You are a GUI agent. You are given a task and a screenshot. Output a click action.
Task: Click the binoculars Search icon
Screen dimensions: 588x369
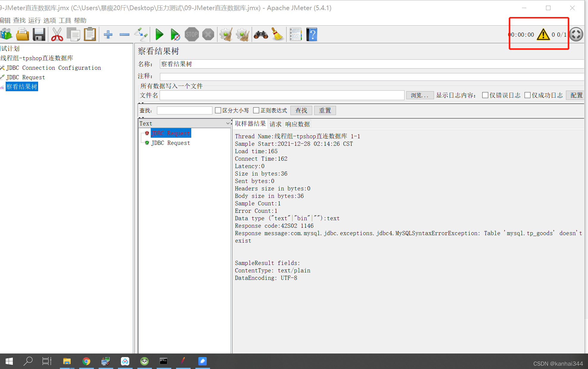tap(261, 35)
